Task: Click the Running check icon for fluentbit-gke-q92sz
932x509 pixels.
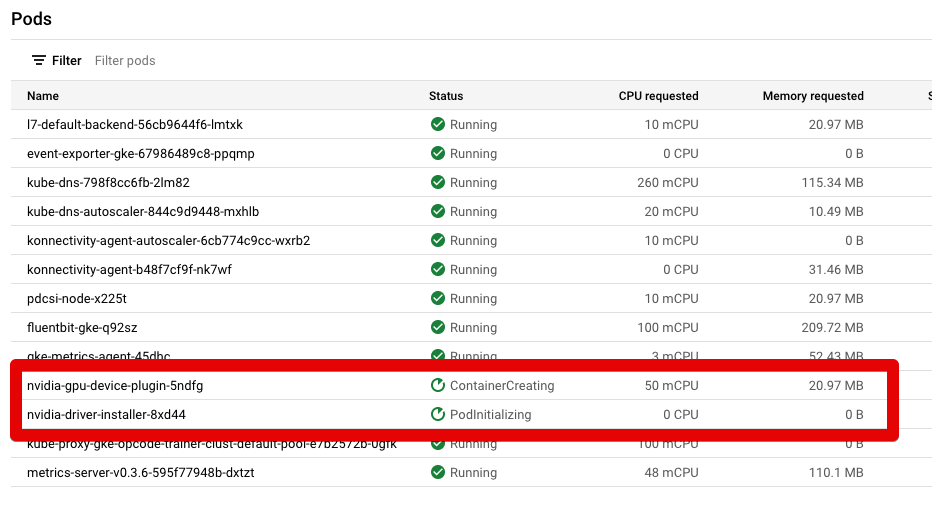Action: click(437, 328)
